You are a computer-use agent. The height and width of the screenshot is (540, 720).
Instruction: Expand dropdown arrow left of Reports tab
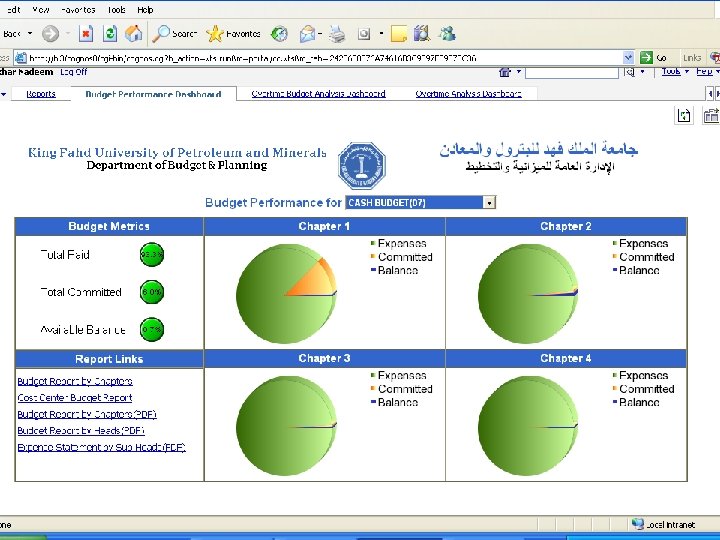[x=4, y=94]
